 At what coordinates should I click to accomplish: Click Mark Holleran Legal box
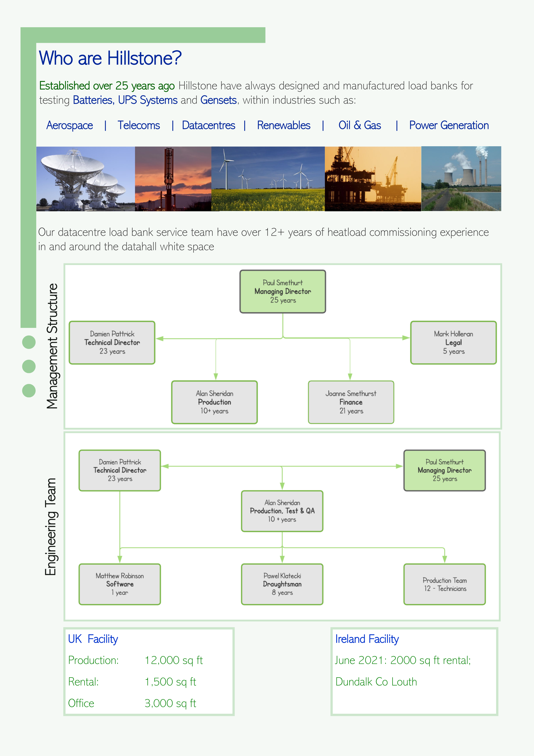pyautogui.click(x=453, y=343)
